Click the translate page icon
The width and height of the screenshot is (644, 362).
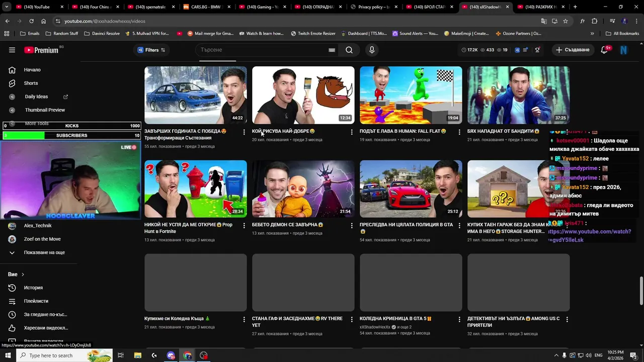[x=544, y=21]
